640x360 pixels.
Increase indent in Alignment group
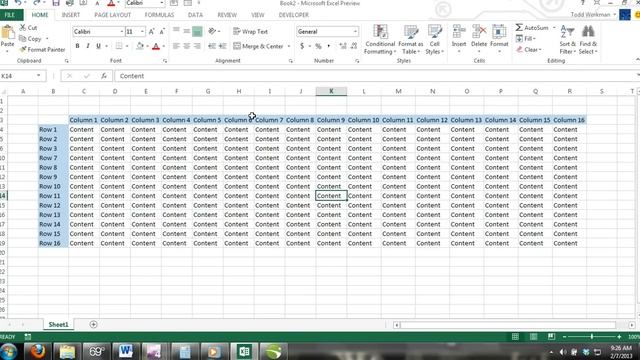tap(222, 46)
